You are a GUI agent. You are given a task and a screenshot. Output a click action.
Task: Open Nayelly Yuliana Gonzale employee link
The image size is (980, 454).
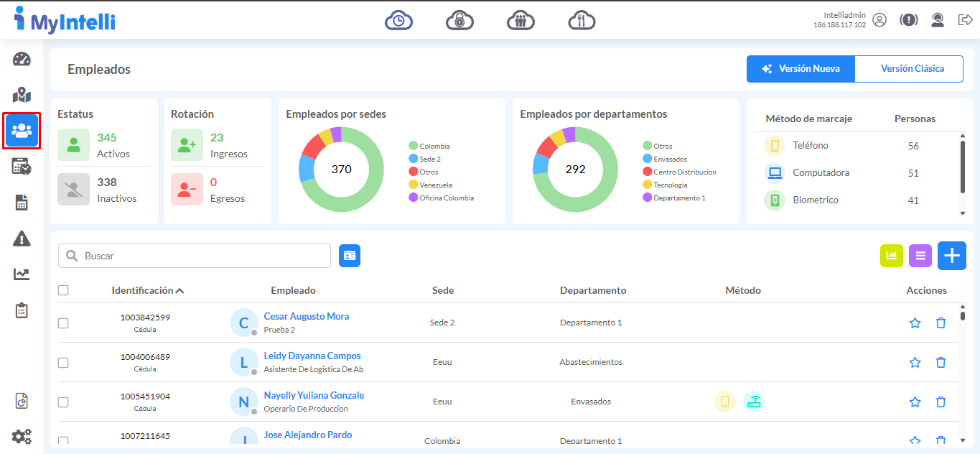tap(314, 395)
